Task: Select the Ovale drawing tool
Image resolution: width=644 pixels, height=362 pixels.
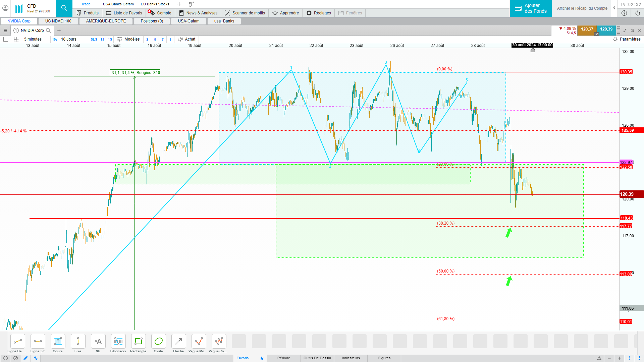Action: point(158,342)
